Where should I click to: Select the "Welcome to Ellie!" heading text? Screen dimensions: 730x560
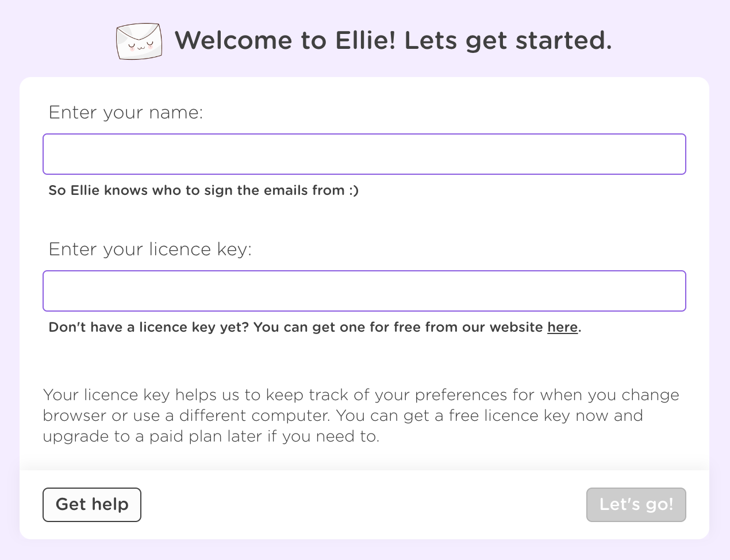pos(285,40)
